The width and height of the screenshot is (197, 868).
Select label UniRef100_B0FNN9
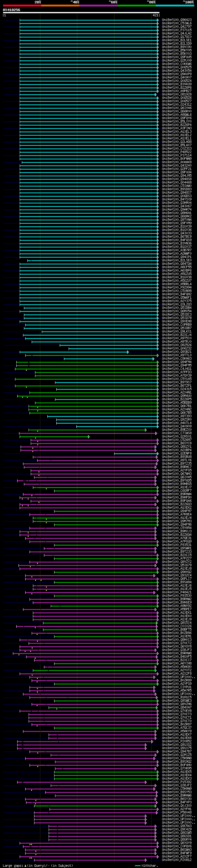[177, 159]
